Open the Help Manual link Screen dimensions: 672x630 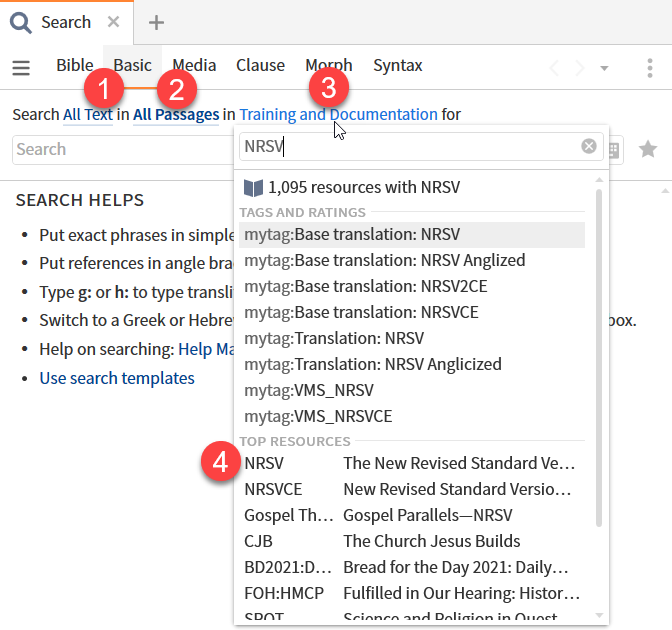click(206, 349)
